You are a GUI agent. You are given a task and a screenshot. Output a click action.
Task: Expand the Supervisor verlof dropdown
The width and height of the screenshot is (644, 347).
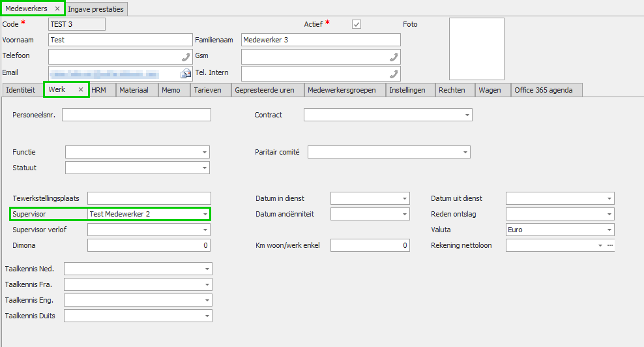205,230
